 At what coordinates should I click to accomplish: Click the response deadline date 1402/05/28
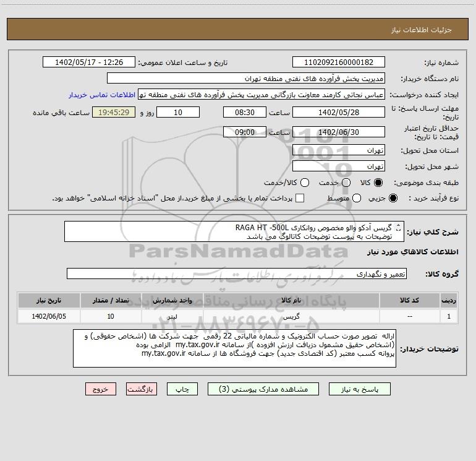(339, 113)
